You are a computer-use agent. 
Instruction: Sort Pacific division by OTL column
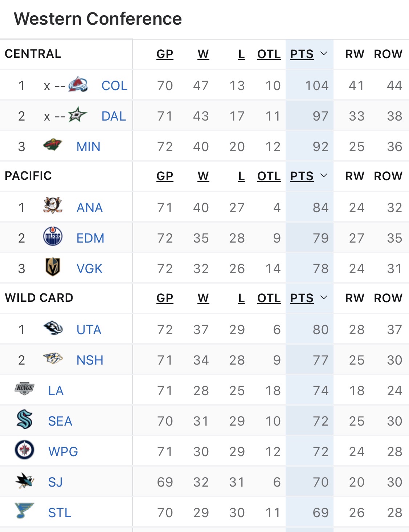269,176
